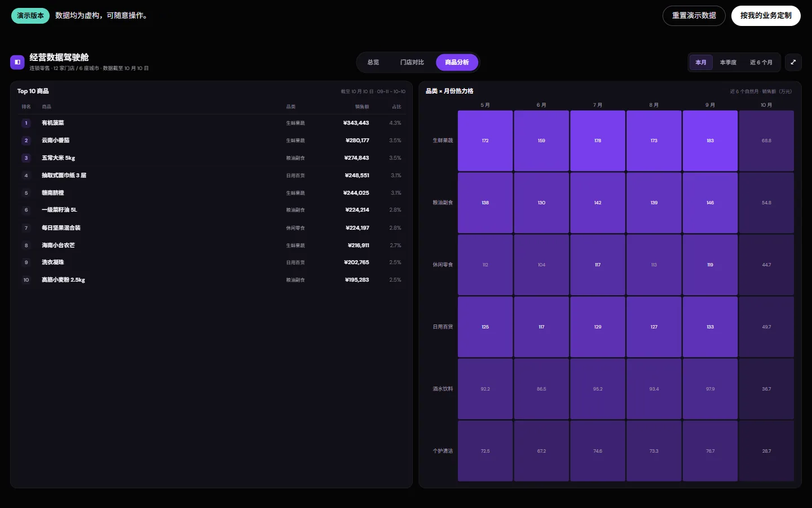Click the 生鲜果蔬 row label in heatmap
Viewport: 812px width, 508px height.
pos(443,141)
